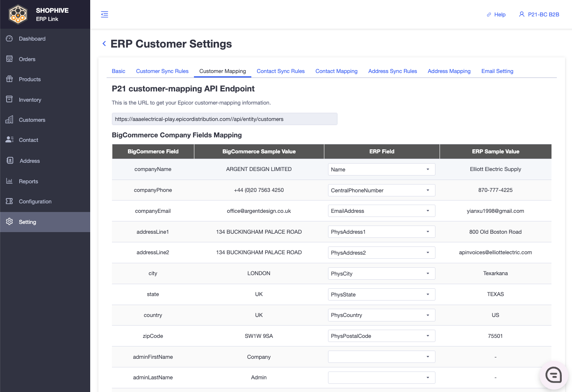This screenshot has width=572, height=392.
Task: Go back using the arrow beside the title
Action: click(104, 43)
